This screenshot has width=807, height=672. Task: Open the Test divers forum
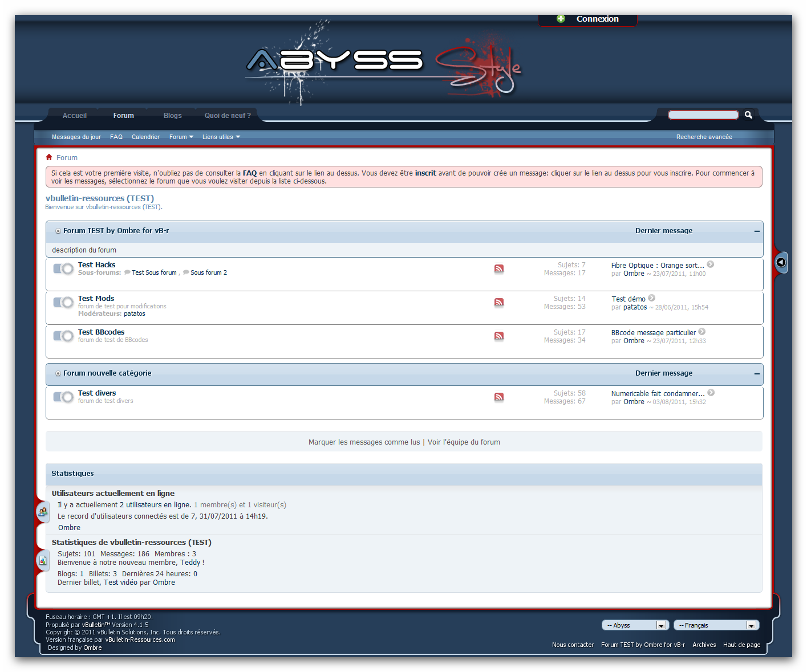coord(97,393)
